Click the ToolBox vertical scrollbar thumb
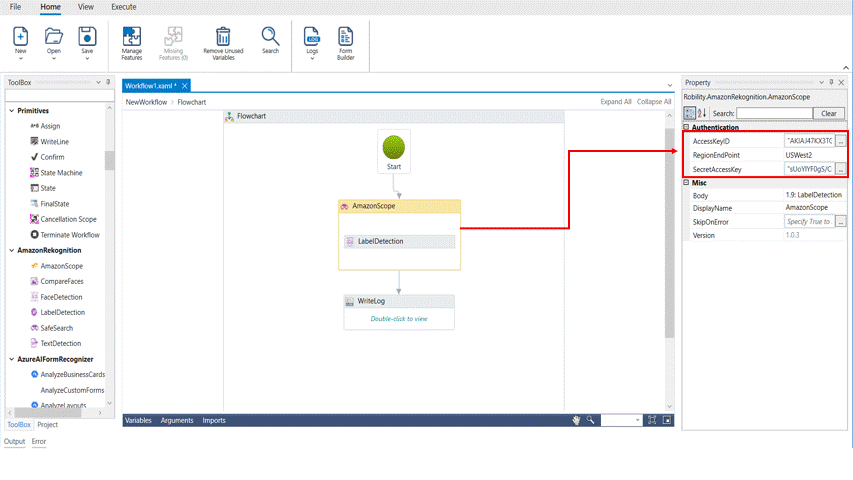 point(109,160)
